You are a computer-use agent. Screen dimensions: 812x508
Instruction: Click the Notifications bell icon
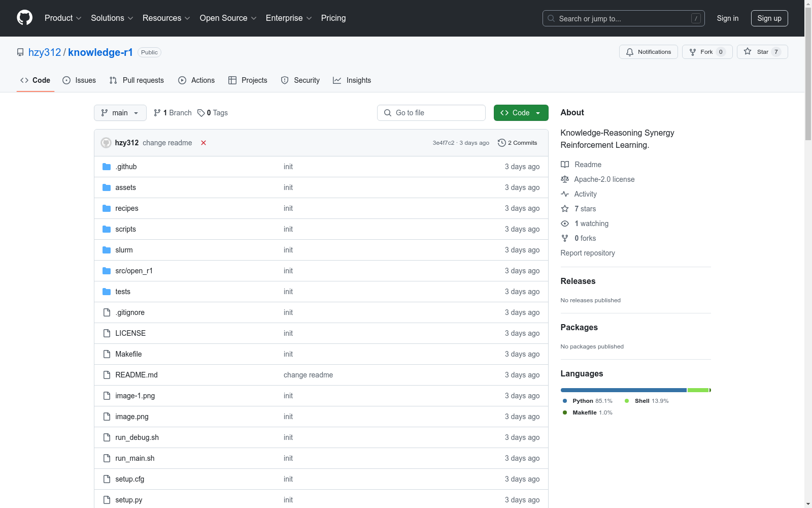click(x=630, y=52)
